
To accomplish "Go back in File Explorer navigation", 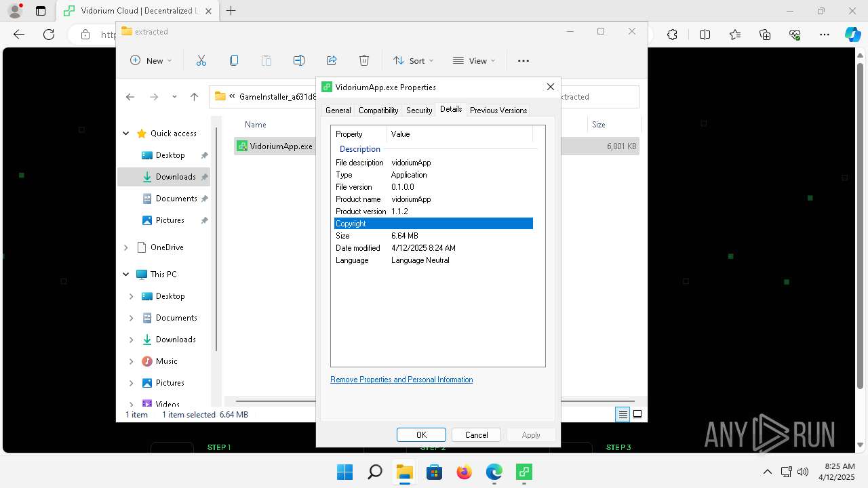I will (x=130, y=97).
